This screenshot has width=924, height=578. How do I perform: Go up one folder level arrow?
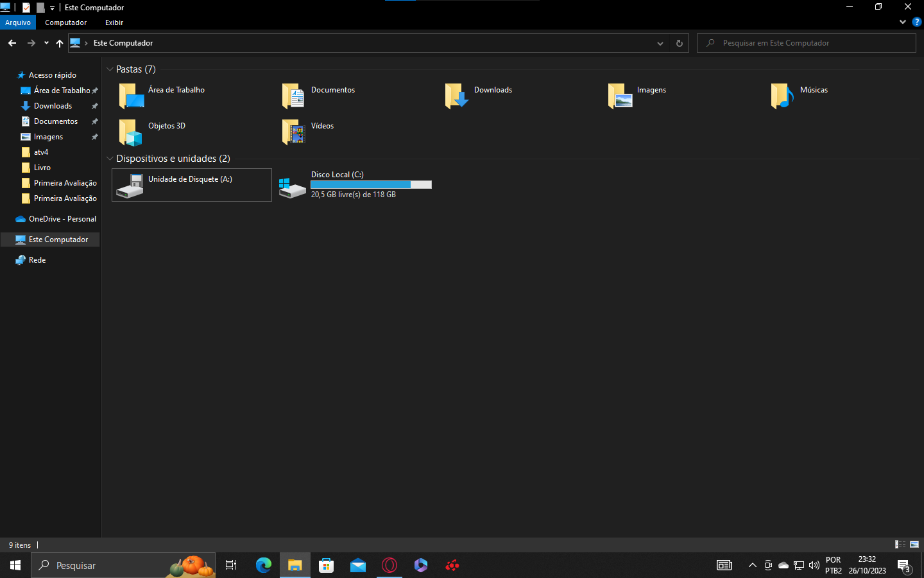[x=60, y=43]
